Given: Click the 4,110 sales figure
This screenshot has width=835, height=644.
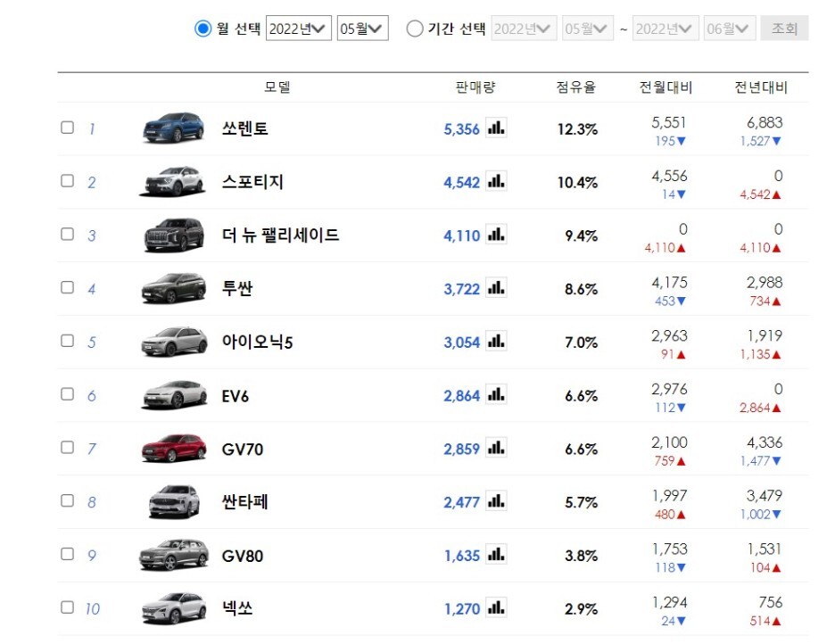Looking at the screenshot, I should pos(462,235).
